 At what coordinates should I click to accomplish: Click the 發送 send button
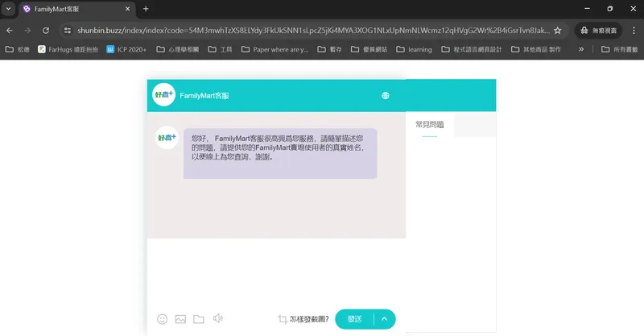[x=354, y=319]
